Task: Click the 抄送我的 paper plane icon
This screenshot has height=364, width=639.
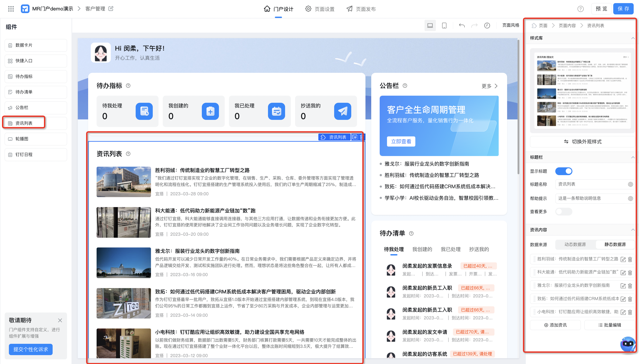Action: 343,111
